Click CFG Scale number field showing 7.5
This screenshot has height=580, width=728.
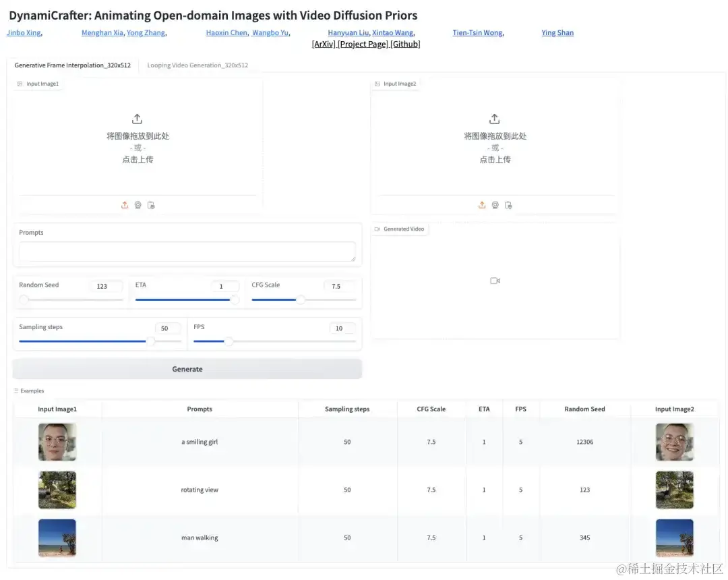[340, 286]
